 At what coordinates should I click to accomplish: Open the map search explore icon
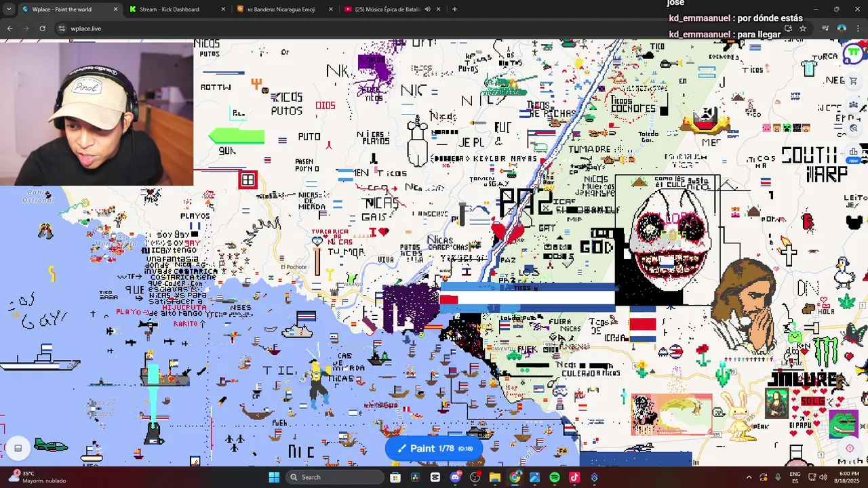coord(853,127)
